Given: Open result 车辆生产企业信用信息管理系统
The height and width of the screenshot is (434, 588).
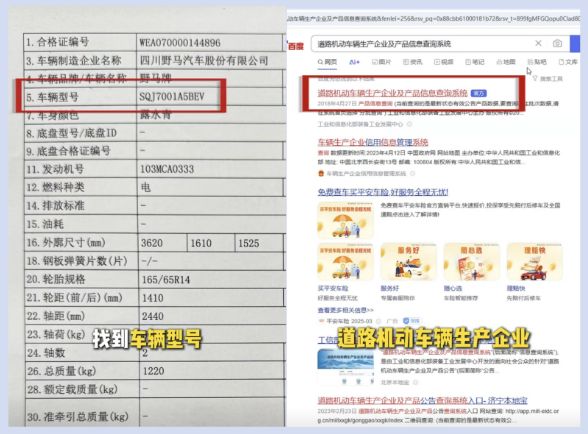Looking at the screenshot, I should point(373,142).
